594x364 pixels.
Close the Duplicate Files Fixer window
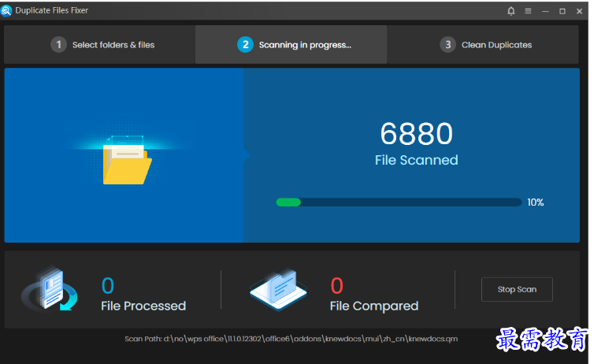[x=579, y=11]
